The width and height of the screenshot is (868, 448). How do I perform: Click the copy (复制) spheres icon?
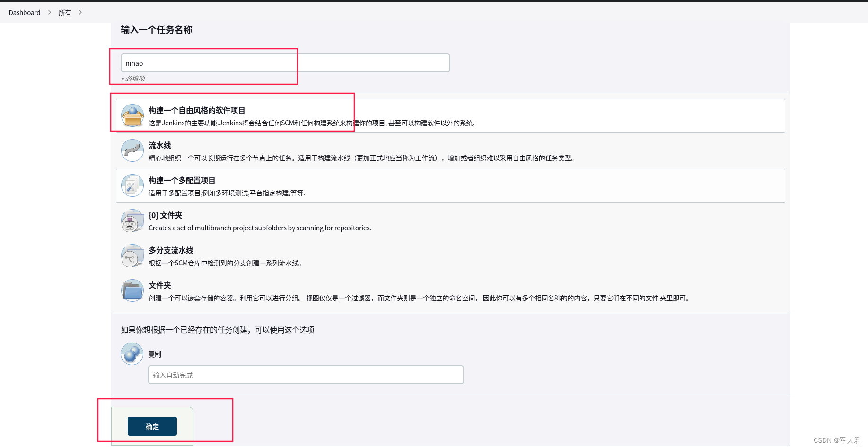(132, 354)
